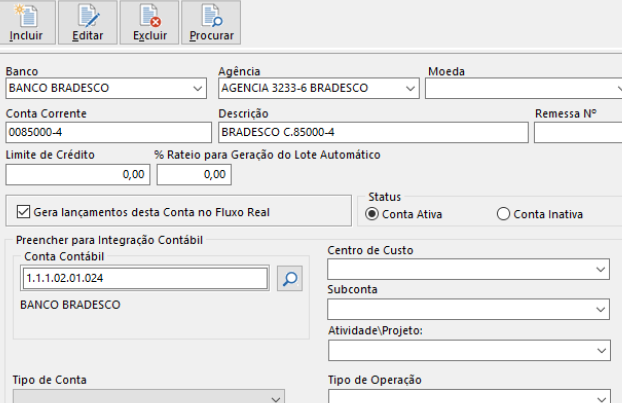Click the Status group label
The height and width of the screenshot is (403, 622).
coord(384,197)
